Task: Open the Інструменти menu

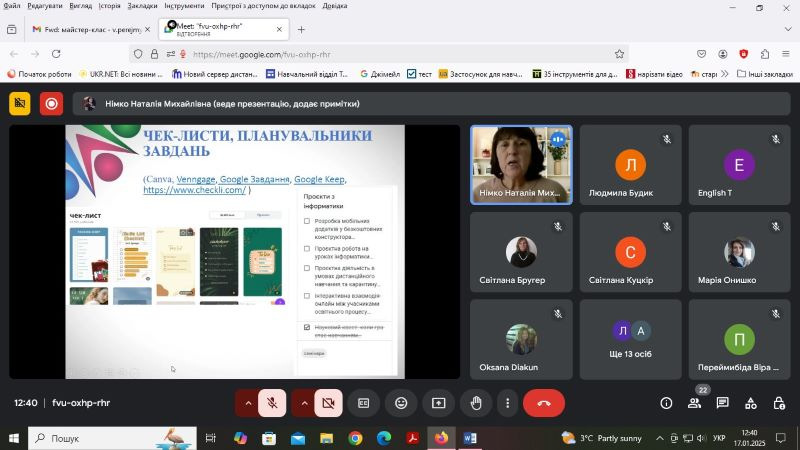Action: [184, 6]
